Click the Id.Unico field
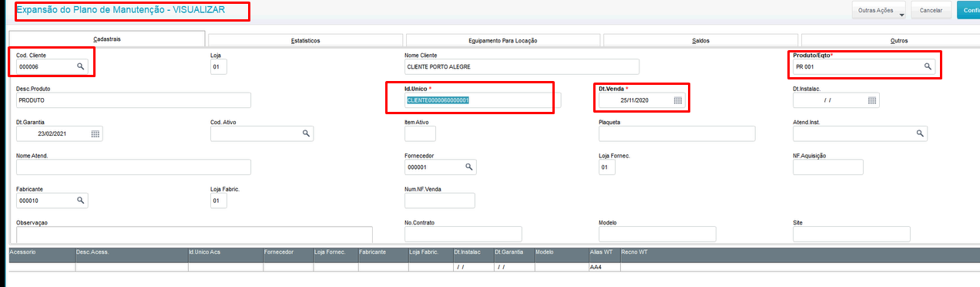The width and height of the screenshot is (980, 287). [483, 100]
